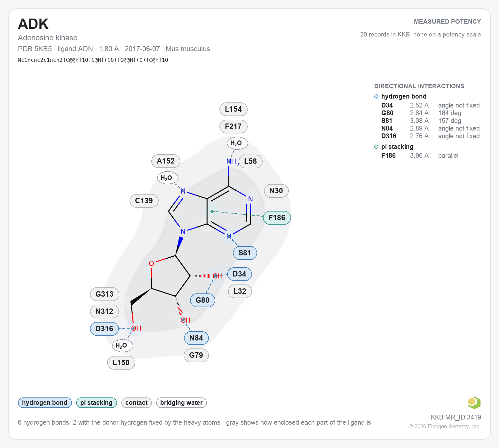Select the pi stacking legend pill
Screen dimensions: 499x448
click(x=96, y=403)
